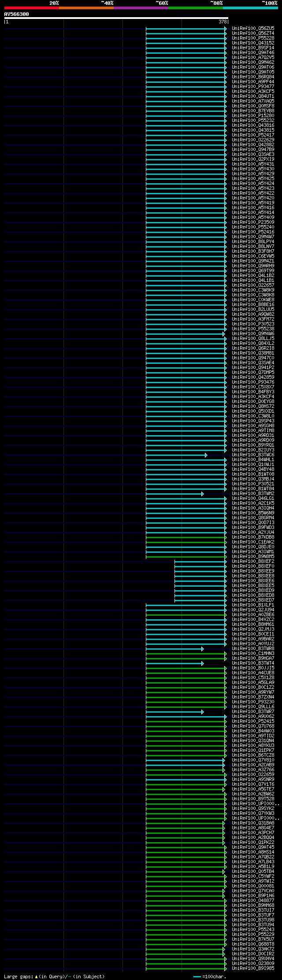Click the short alignment arrow for B3TWM2
The image size is (282, 980).
175,494
